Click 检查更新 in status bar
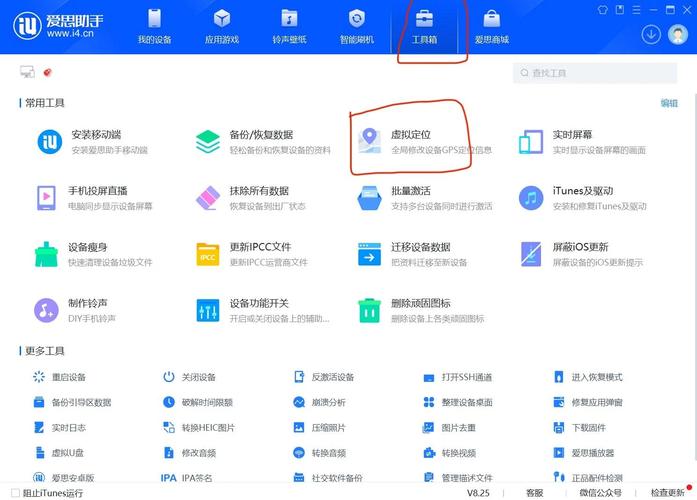The width and height of the screenshot is (697, 500). 668,492
